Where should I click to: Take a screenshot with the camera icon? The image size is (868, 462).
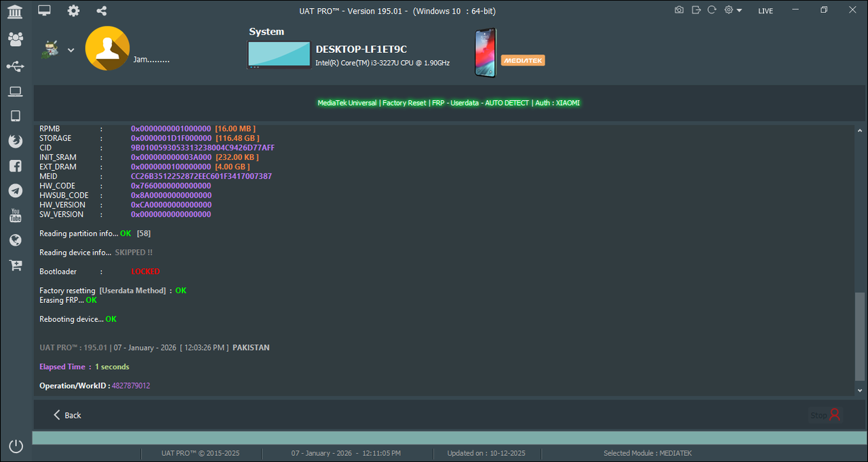pos(679,10)
